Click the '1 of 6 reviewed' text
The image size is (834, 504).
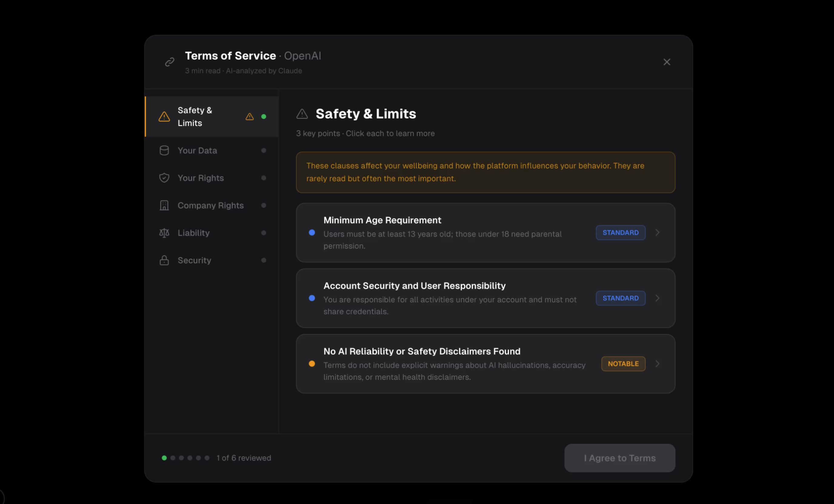coord(244,458)
